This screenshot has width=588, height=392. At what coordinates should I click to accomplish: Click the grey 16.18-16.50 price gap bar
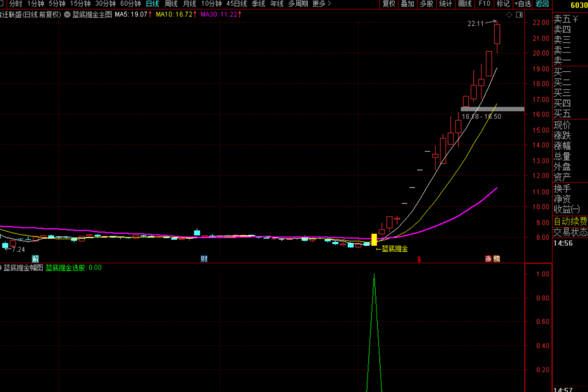pyautogui.click(x=492, y=109)
